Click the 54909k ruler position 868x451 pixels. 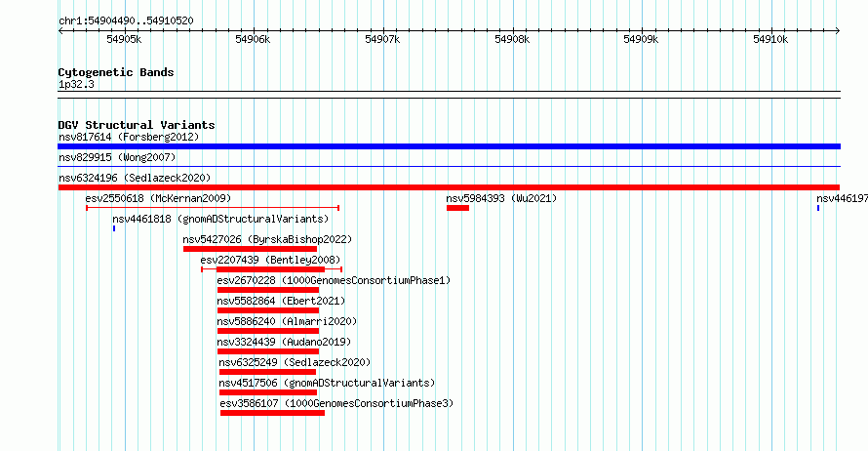[x=641, y=39]
